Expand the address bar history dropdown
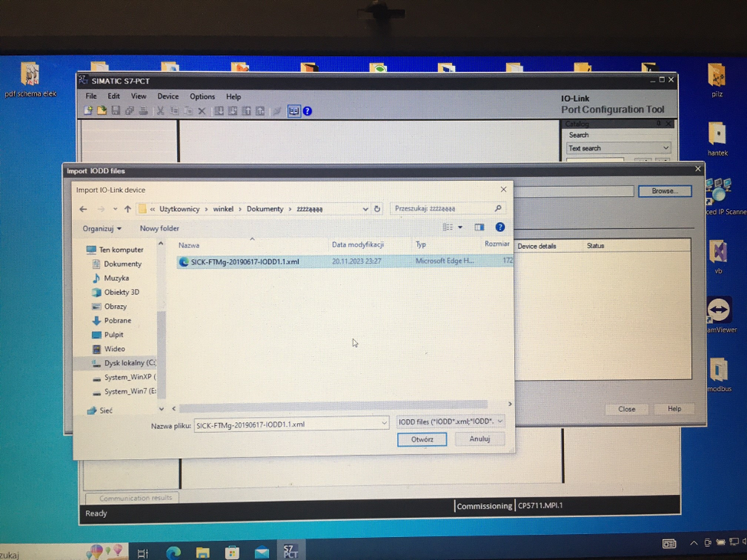The image size is (747, 560). pos(365,209)
